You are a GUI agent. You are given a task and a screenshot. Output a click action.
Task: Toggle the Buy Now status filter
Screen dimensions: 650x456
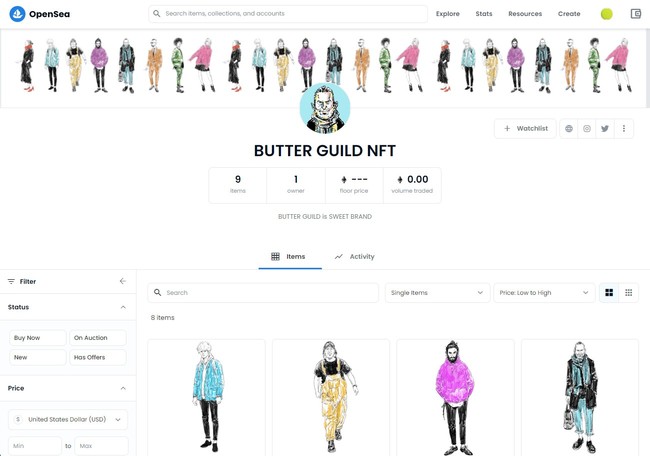click(38, 338)
